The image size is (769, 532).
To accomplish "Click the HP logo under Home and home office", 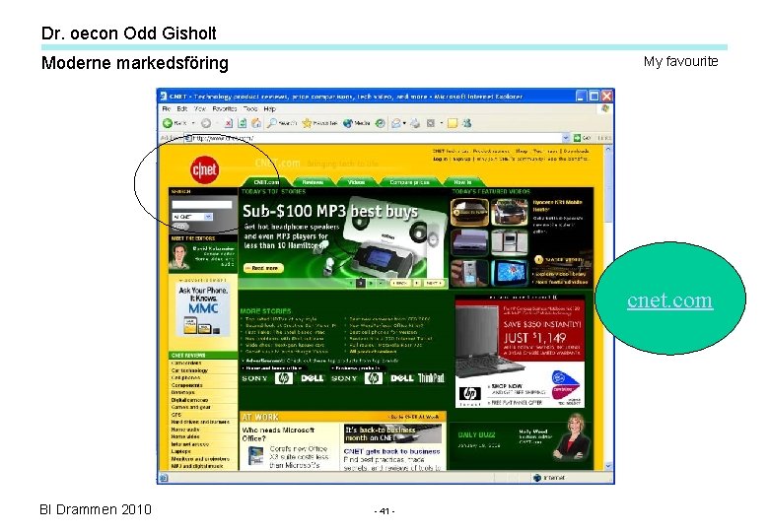I will [x=284, y=378].
